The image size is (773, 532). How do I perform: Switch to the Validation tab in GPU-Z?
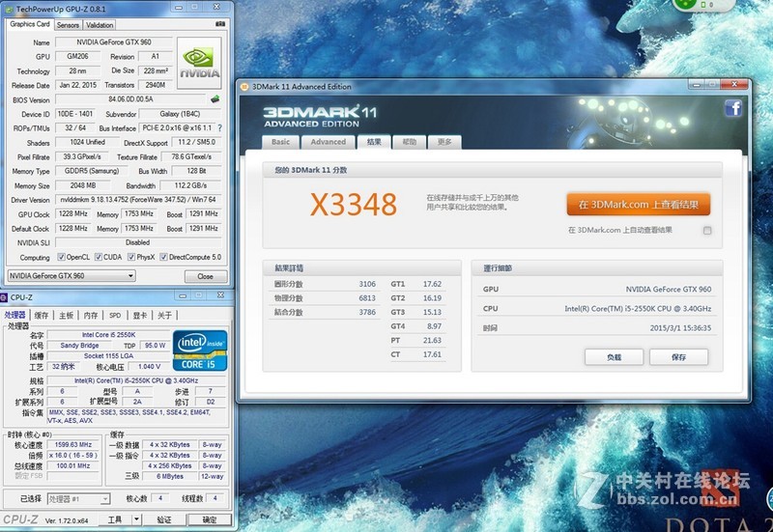click(100, 25)
